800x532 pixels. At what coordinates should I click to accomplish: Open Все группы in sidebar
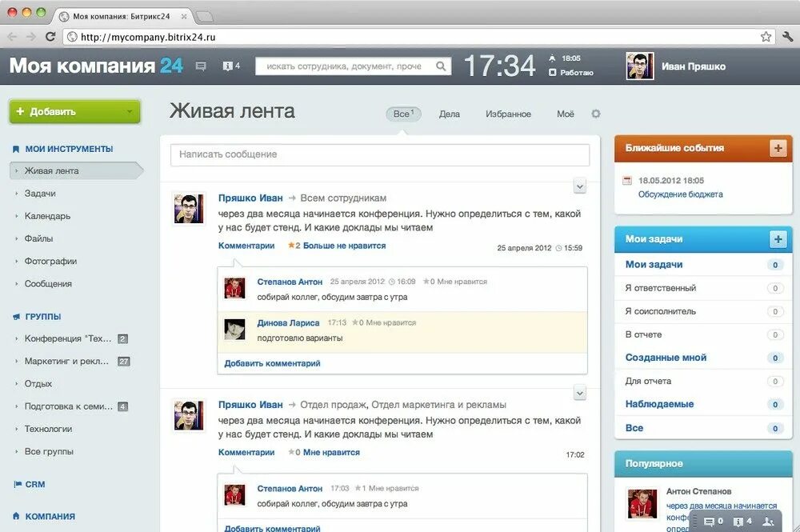49,451
